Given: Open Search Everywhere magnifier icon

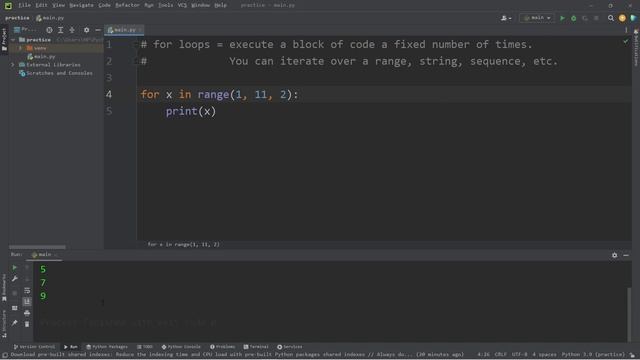Looking at the screenshot, I should pyautogui.click(x=611, y=18).
